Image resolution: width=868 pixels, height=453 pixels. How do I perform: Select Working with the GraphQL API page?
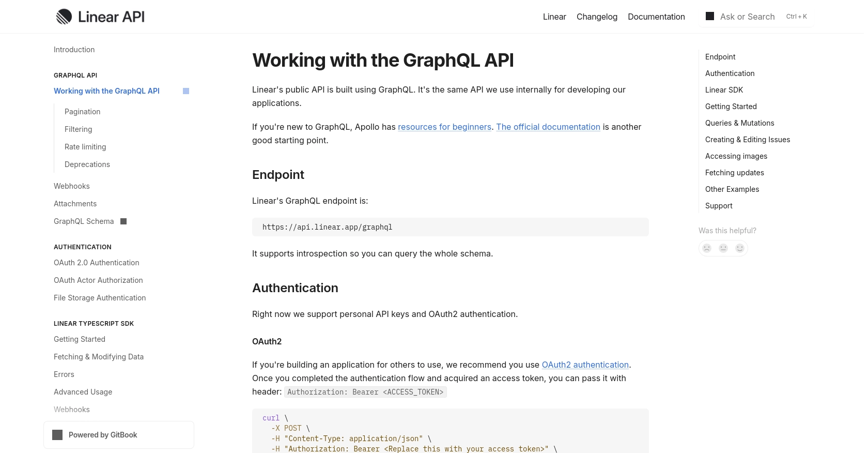click(106, 91)
